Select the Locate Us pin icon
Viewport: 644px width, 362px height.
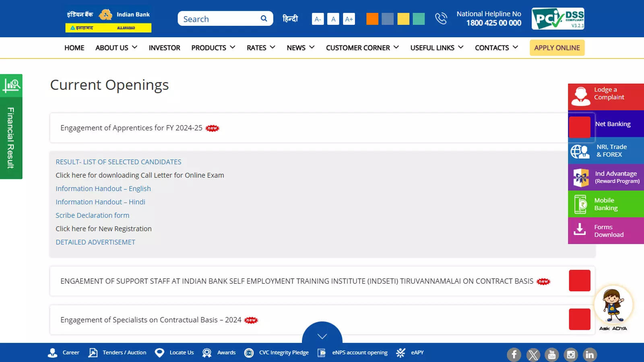point(160,352)
